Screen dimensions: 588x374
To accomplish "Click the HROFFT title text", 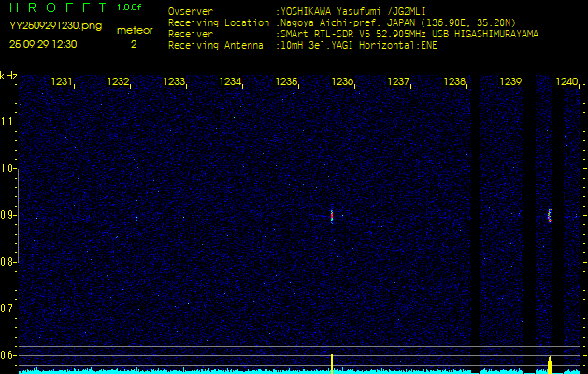I will (54, 7).
